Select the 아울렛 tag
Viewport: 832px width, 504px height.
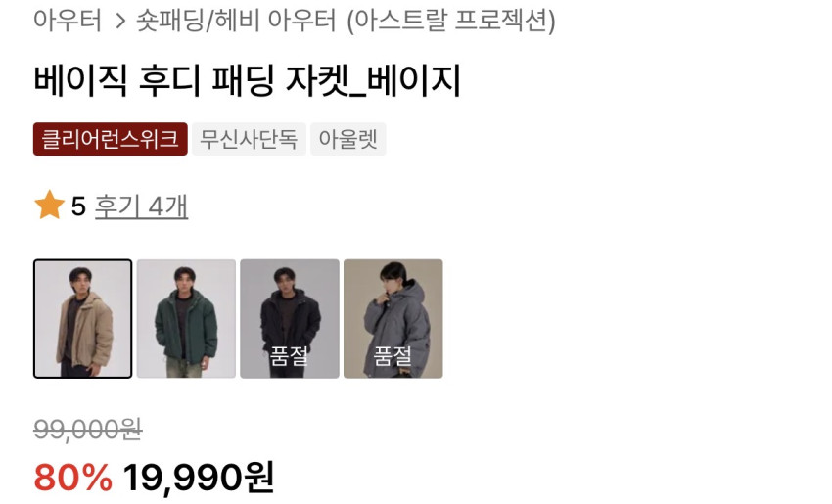click(x=348, y=139)
